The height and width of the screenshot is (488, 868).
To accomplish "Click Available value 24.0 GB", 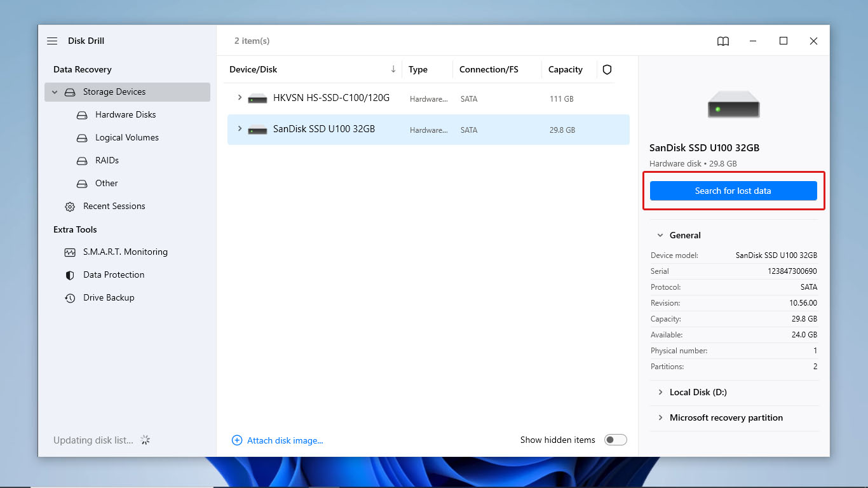I will [x=804, y=335].
